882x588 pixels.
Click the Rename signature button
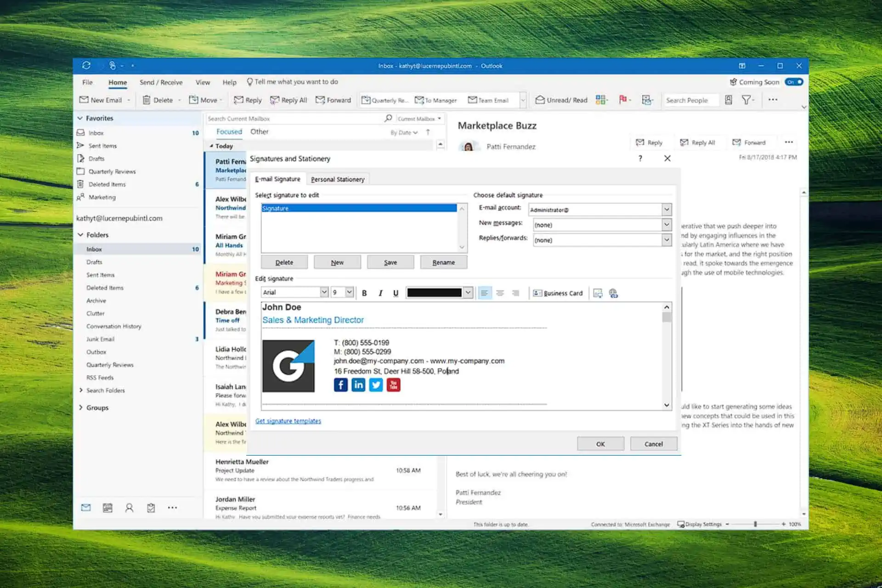[x=444, y=262]
